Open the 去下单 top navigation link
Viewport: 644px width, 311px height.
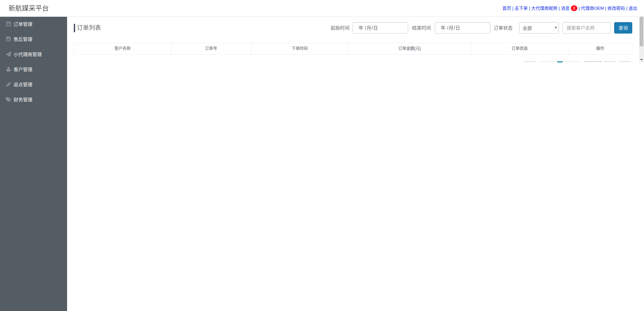[521, 8]
